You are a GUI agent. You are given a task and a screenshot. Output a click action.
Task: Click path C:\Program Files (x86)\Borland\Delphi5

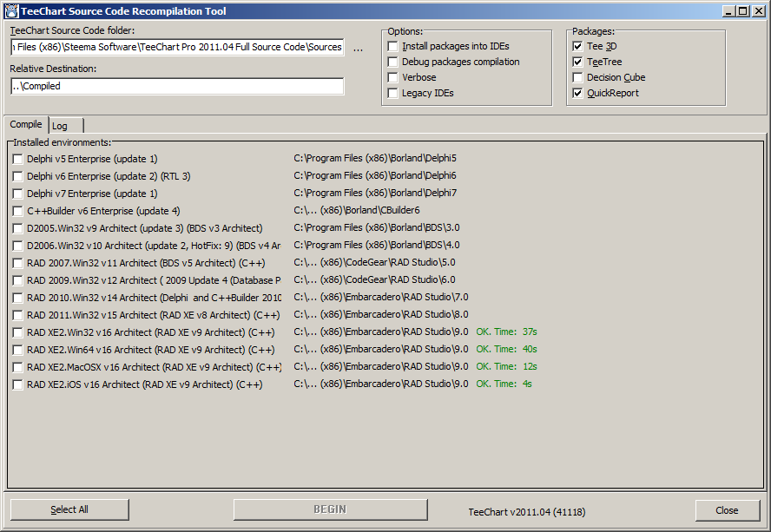point(375,158)
